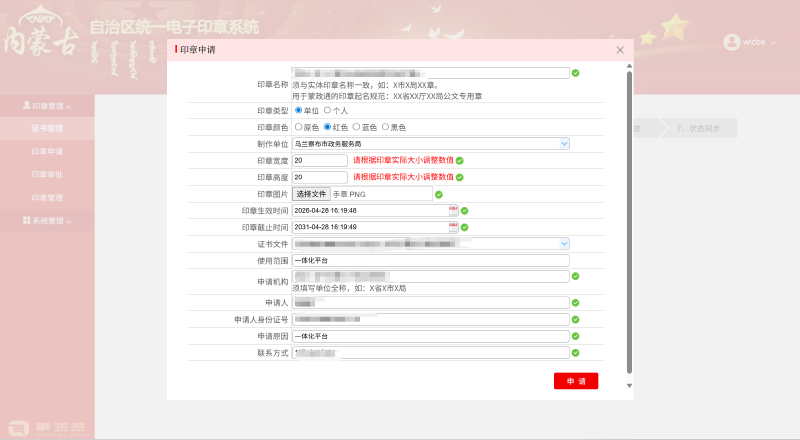Click the wlcbs user avatar icon
This screenshot has height=440, width=800.
[x=733, y=42]
